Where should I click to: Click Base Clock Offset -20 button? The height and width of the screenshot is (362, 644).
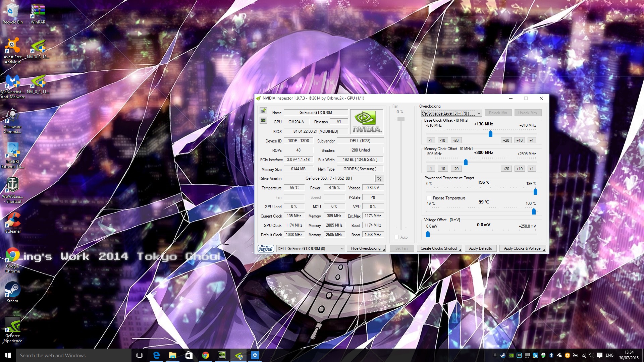point(456,140)
